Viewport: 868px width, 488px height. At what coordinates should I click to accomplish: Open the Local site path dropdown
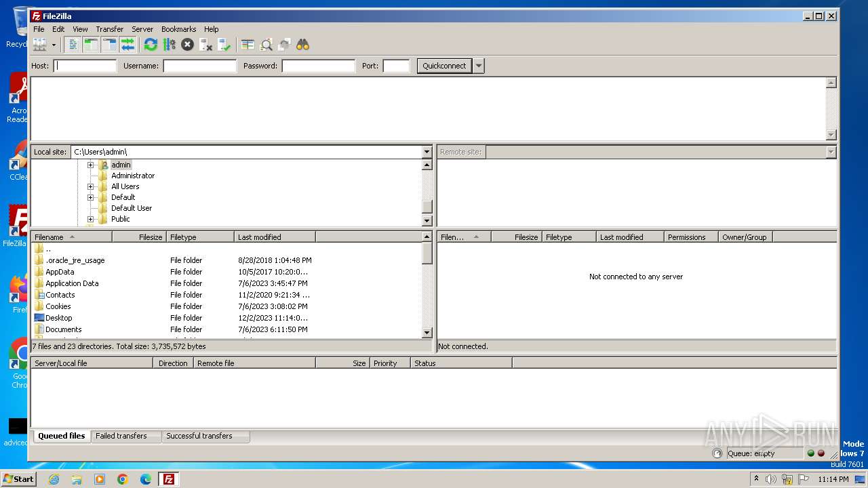pyautogui.click(x=427, y=152)
